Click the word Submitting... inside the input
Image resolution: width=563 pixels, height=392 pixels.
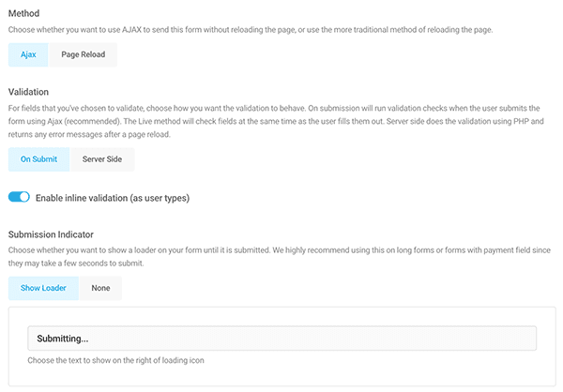[63, 339]
